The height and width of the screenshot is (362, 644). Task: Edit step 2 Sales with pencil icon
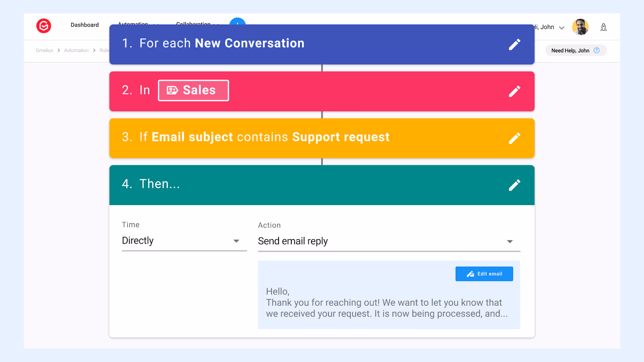tap(514, 91)
